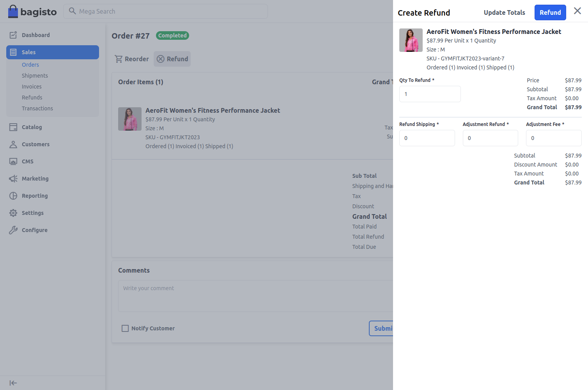Image resolution: width=588 pixels, height=390 pixels.
Task: Open Dashboard via its sidebar icon
Action: pos(13,35)
